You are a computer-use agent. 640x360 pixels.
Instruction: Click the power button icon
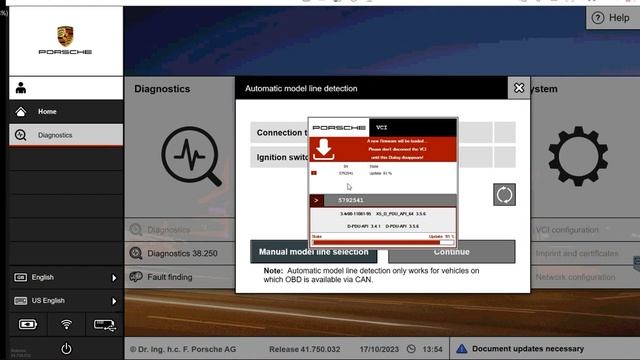point(66,349)
